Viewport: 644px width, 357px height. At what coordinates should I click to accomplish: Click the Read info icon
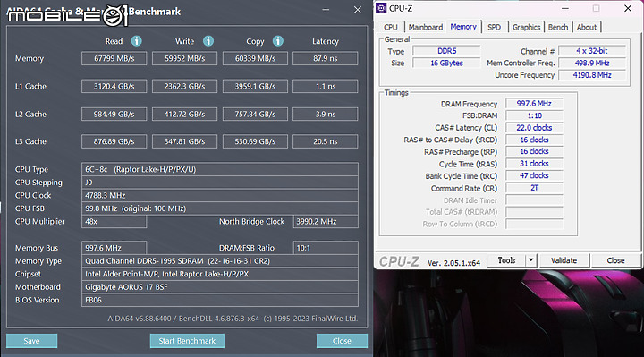[136, 41]
